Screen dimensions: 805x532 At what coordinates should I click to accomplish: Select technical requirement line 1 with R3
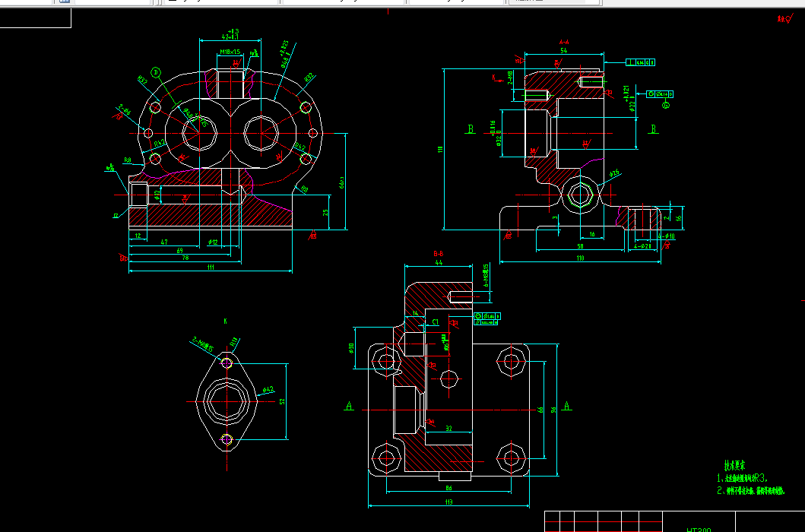pyautogui.click(x=742, y=478)
